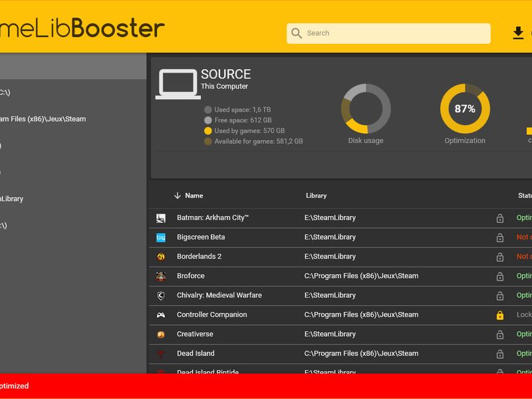Click Broforce game icon
The height and width of the screenshot is (399, 532).
pos(161,276)
